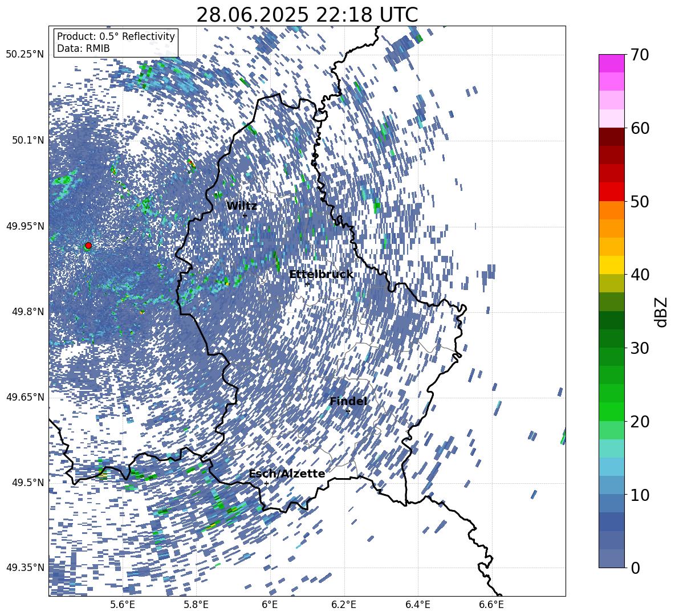The width and height of the screenshot is (675, 616).
Task: Pick the orange swatch just below 50
Action: (x=611, y=210)
